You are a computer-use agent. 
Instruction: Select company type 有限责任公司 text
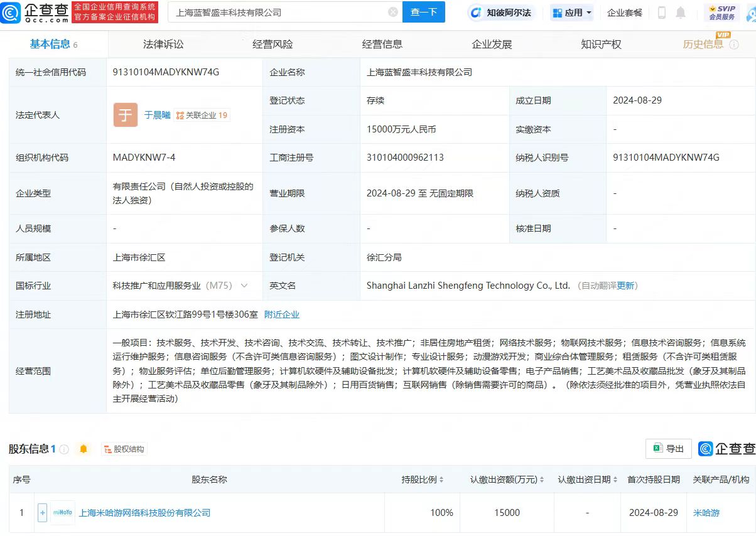coord(183,193)
